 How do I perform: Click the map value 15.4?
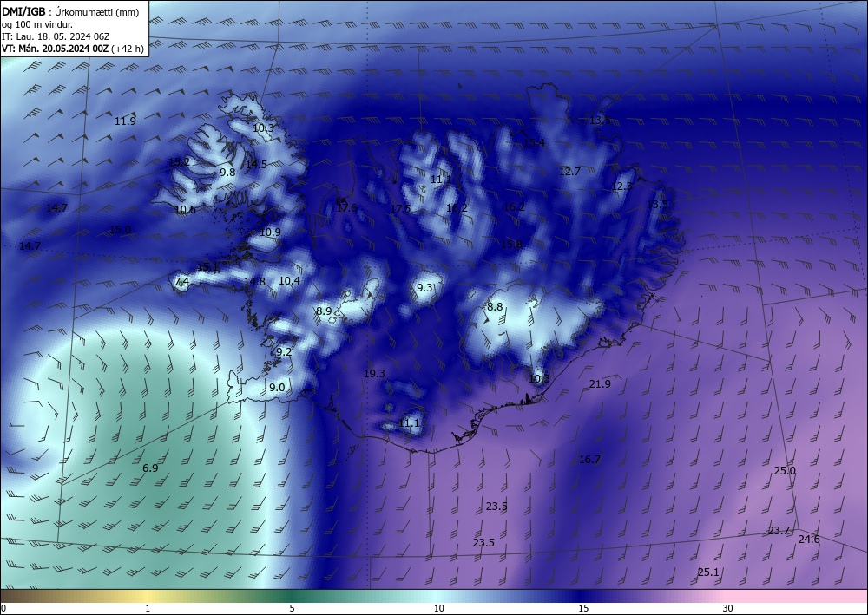pyautogui.click(x=534, y=143)
